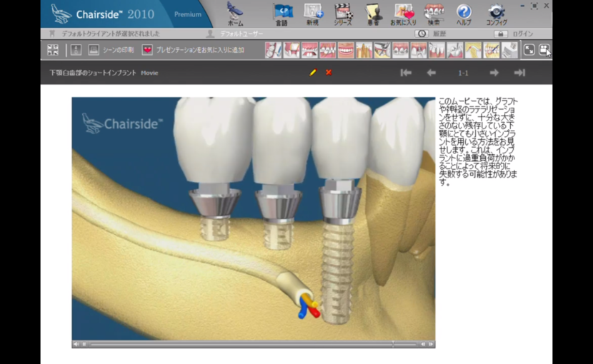
Task: Click the Japanese movie description text
Action: click(x=478, y=142)
